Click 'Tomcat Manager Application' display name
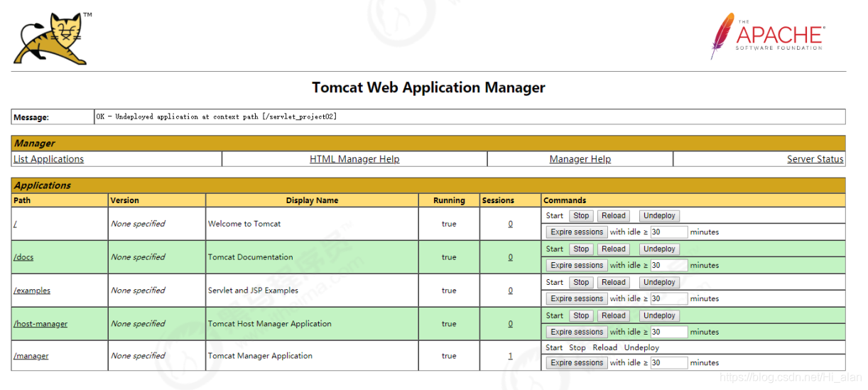Image resolution: width=868 pixels, height=390 pixels. pyautogui.click(x=260, y=356)
